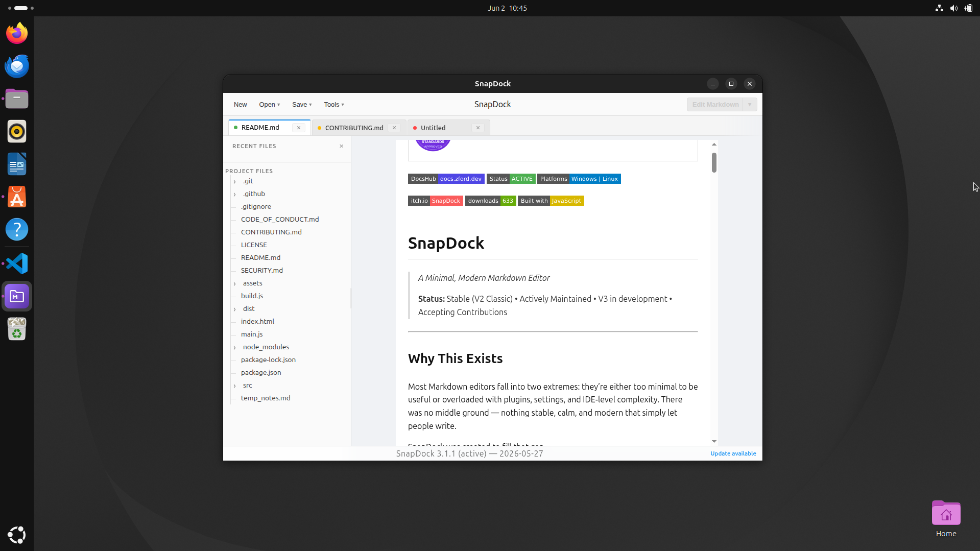Close the Recent Files panel

click(x=342, y=146)
